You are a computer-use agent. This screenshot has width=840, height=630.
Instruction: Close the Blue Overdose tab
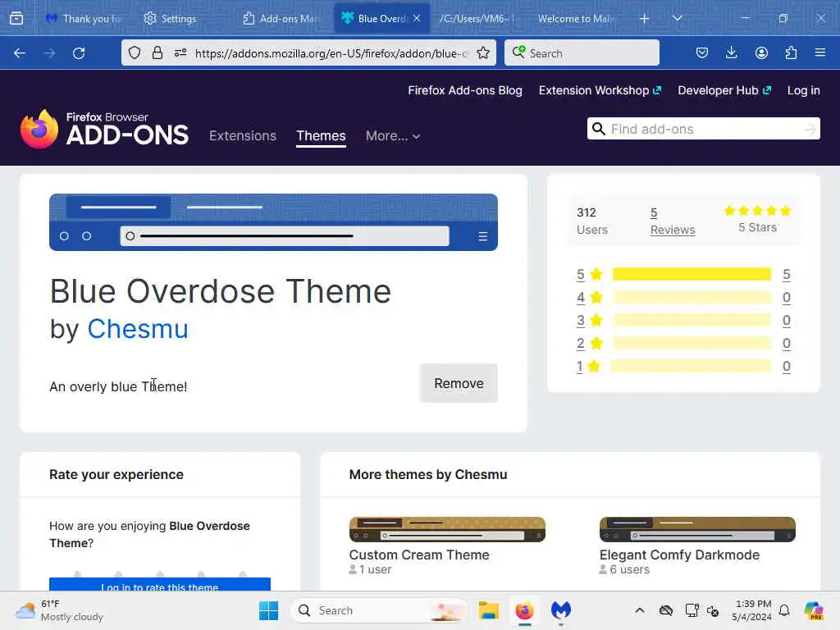coord(417,19)
